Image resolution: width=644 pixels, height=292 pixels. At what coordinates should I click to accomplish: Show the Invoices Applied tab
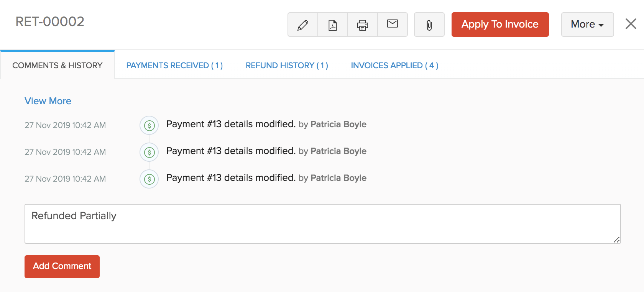[x=394, y=66]
